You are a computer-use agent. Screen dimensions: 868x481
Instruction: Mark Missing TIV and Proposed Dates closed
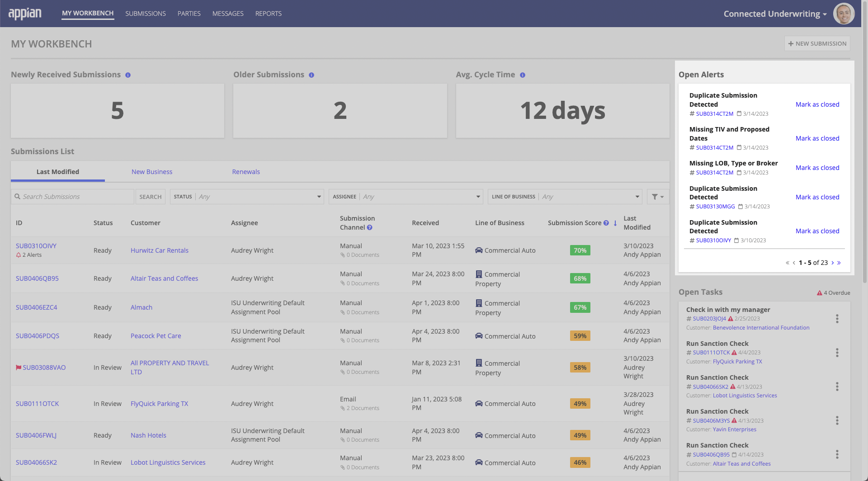817,138
